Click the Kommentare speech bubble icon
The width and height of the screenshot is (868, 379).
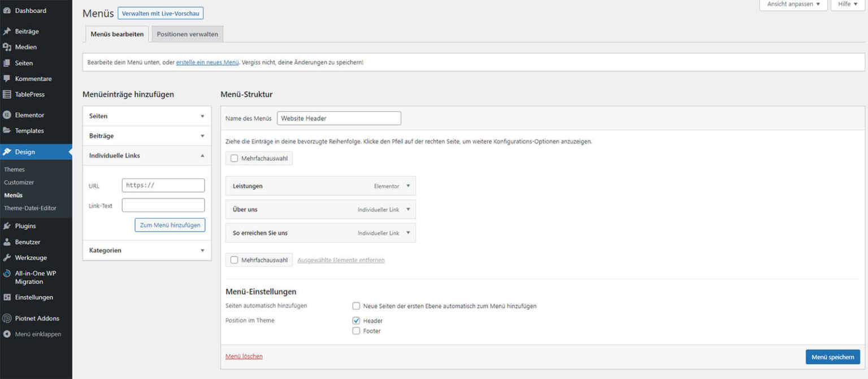[x=7, y=79]
